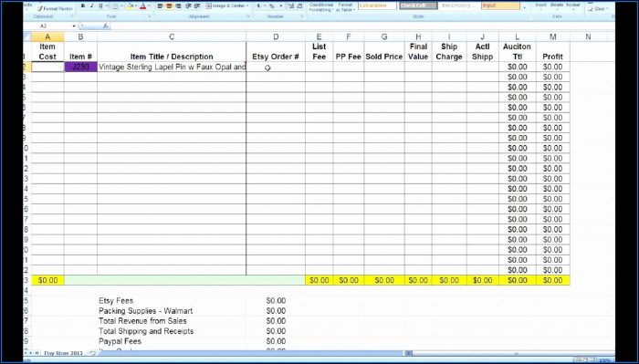Screen dimensions: 639x364
Task: Click the Paypal Fees label
Action: [x=120, y=341]
